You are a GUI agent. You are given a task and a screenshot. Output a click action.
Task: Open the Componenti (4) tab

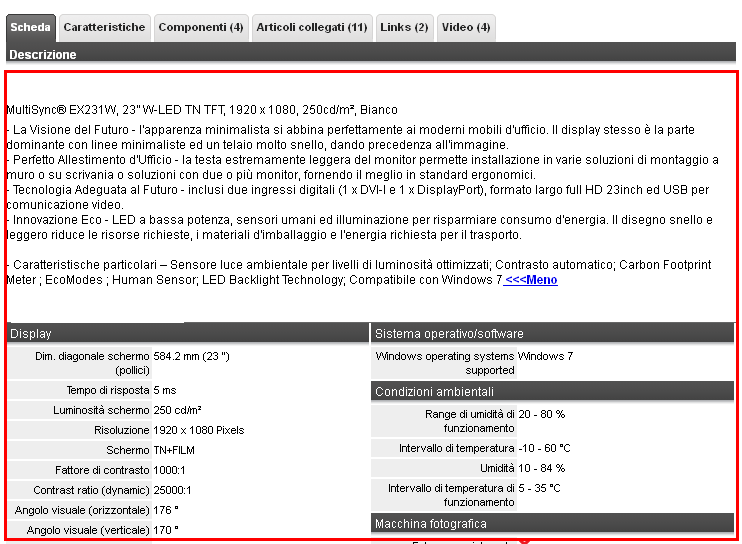tap(201, 27)
